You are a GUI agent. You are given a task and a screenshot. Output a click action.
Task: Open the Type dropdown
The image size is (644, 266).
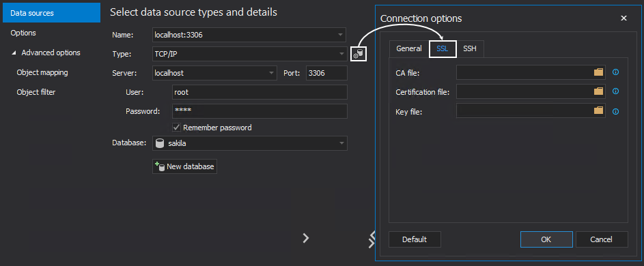(x=341, y=54)
